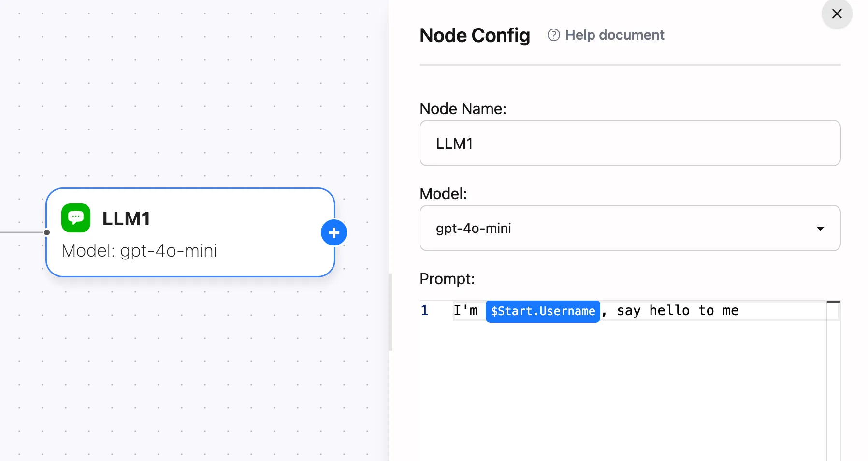Click the 'Model:' label in config panel

[443, 194]
